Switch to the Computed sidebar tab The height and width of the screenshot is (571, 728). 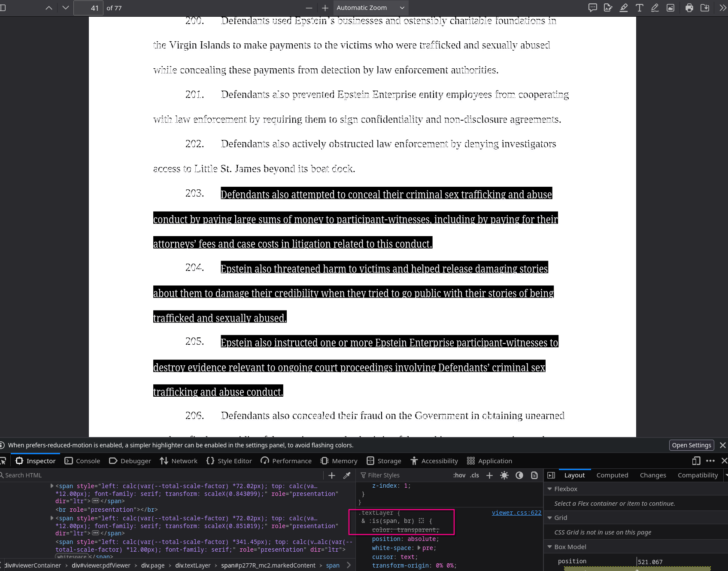click(612, 475)
